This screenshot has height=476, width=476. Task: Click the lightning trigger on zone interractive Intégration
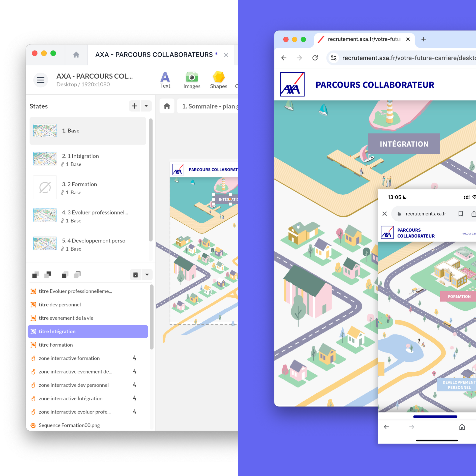click(x=135, y=398)
